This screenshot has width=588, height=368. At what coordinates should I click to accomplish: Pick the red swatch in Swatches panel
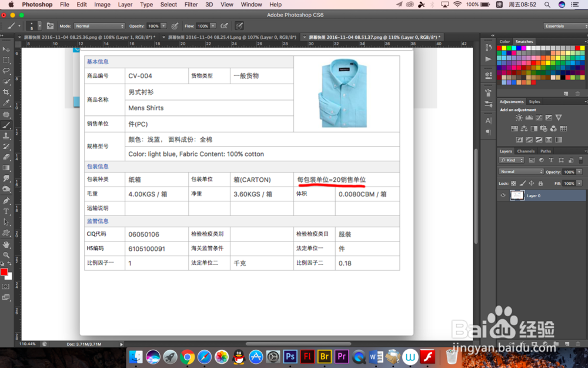click(499, 48)
